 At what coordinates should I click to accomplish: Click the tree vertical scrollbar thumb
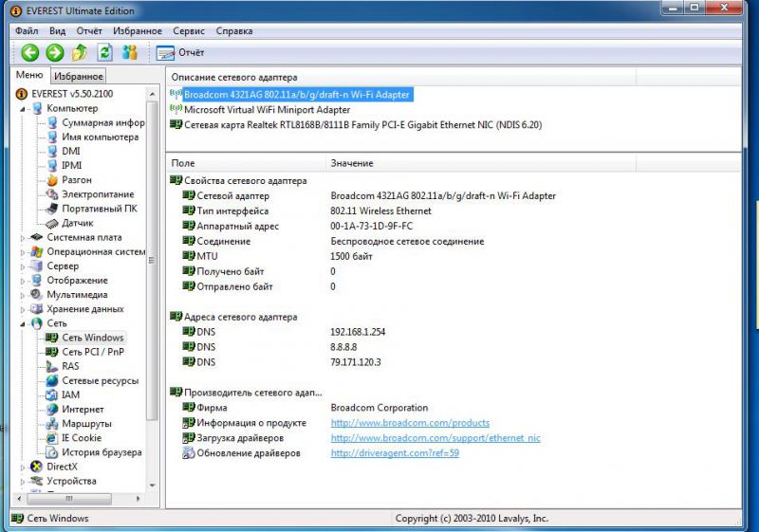coord(153,260)
